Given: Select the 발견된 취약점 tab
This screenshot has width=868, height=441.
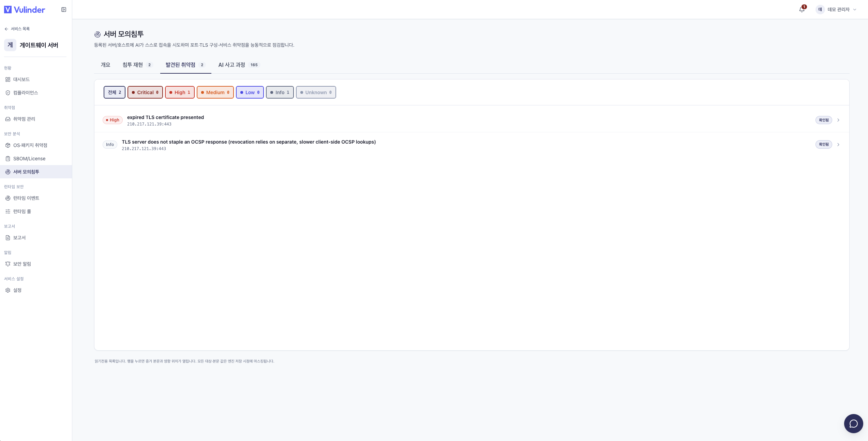Looking at the screenshot, I should click(185, 65).
